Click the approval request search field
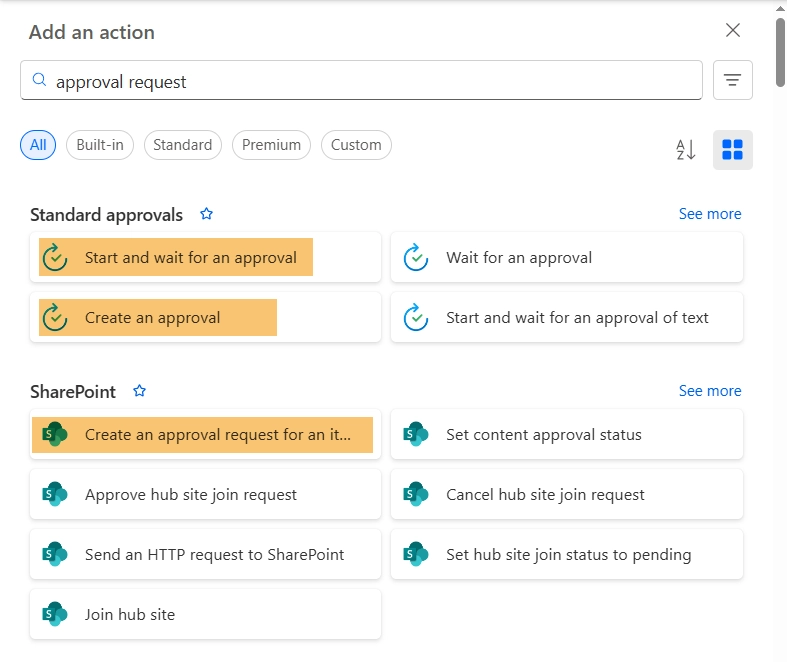 click(370, 81)
